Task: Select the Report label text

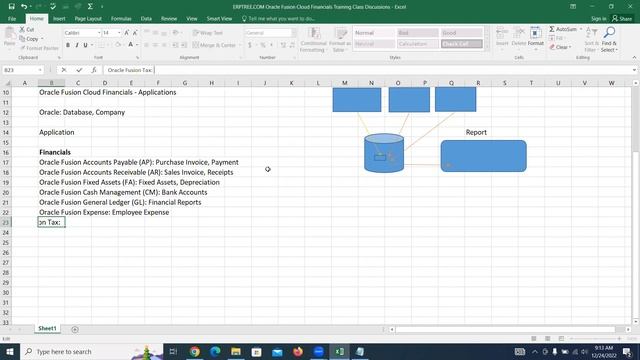Action: click(476, 132)
